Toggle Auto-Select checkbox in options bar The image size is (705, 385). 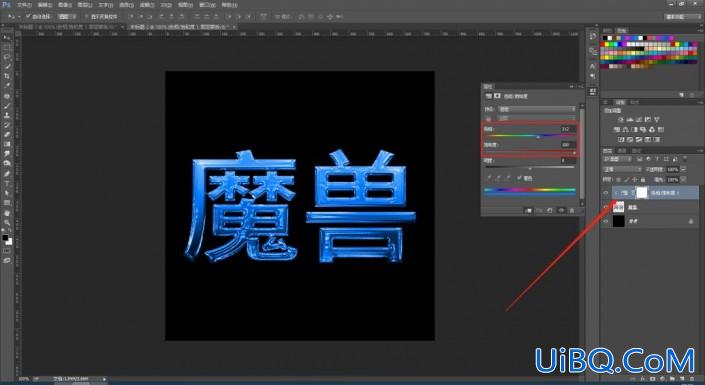pyautogui.click(x=28, y=16)
